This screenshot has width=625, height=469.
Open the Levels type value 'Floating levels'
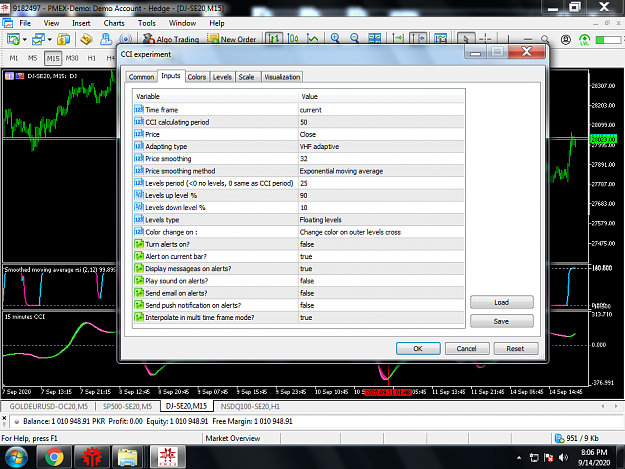[381, 220]
